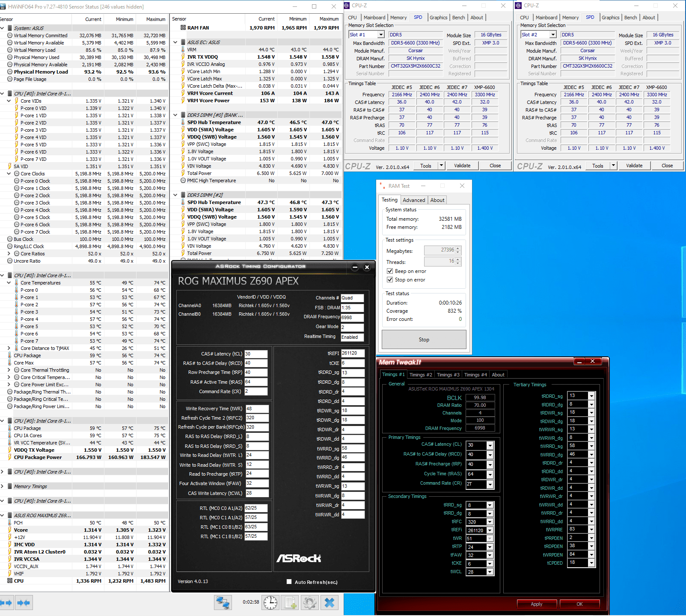Click the Bus Clock row circle icon
Screen dimensions: 686x616
click(10, 239)
